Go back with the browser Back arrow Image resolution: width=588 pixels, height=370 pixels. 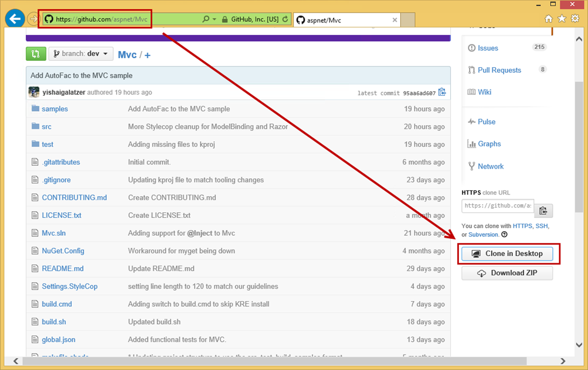click(x=15, y=19)
